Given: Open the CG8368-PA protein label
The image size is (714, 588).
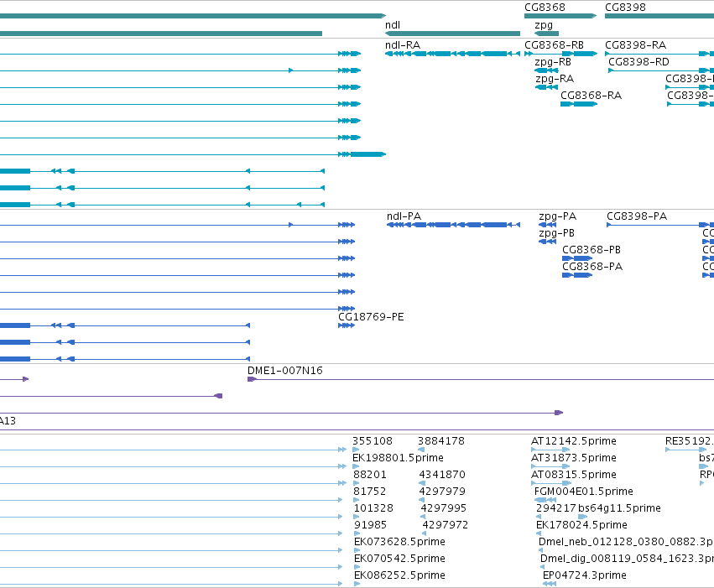Looking at the screenshot, I should coord(592,267).
